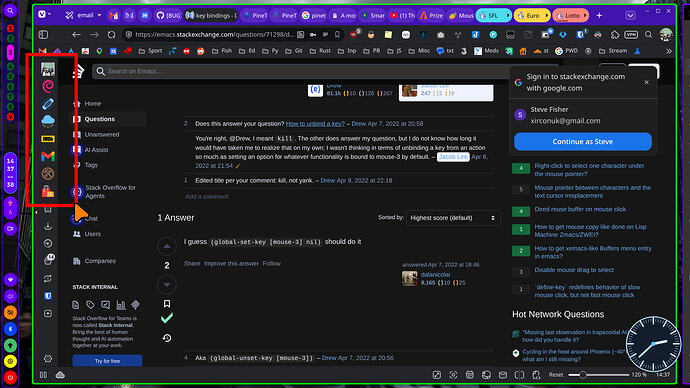Open the Gmail web panel icon
This screenshot has height=388, width=690.
(48, 156)
